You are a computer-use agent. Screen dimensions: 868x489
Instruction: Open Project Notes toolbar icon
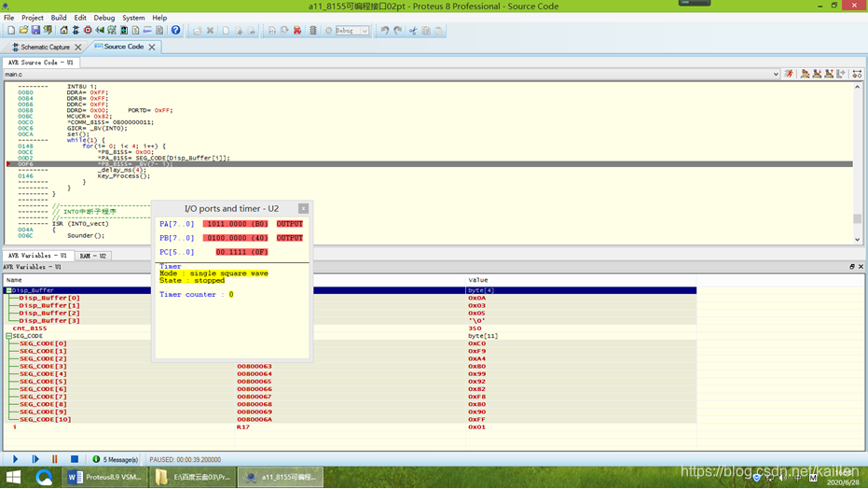(x=159, y=31)
